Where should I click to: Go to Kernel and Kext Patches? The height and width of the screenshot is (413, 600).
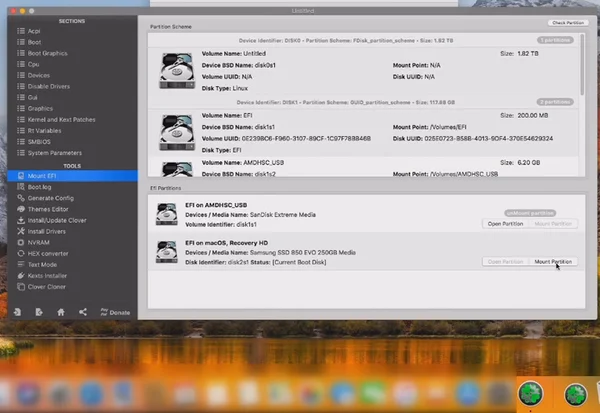pos(62,118)
